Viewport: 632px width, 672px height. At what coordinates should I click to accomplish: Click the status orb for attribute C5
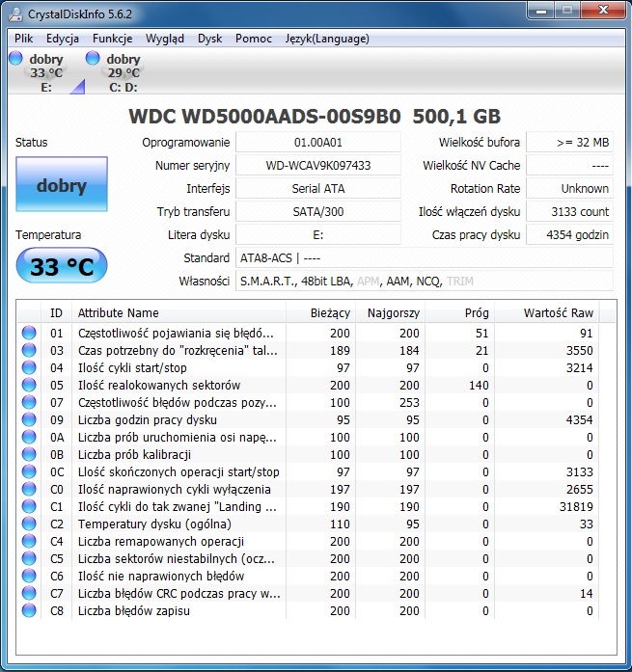pos(29,558)
